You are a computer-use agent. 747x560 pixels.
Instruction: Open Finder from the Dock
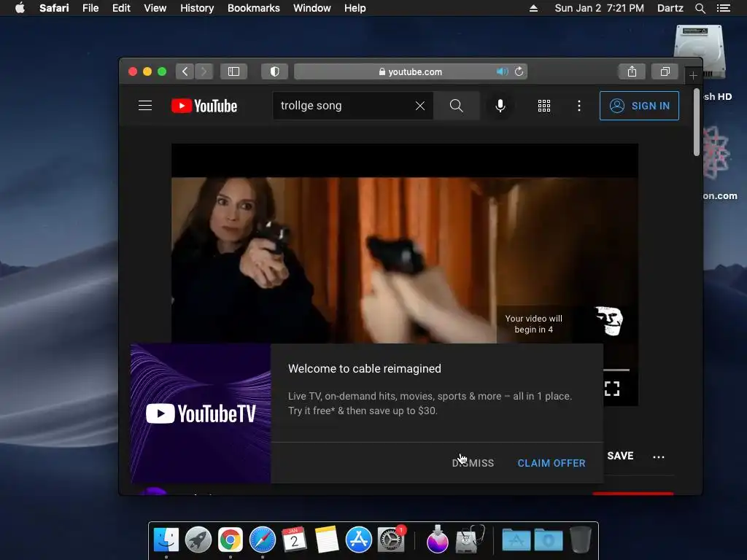(166, 540)
